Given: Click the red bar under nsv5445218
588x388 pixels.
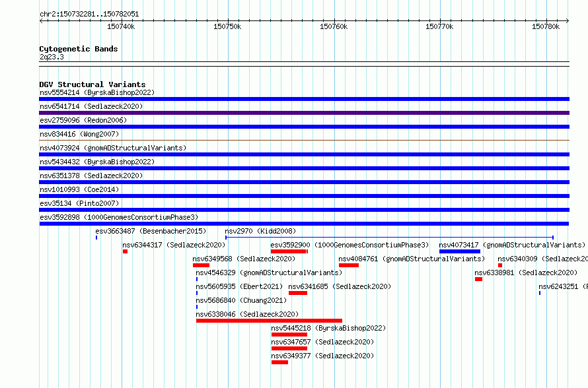Looking at the screenshot, I should pyautogui.click(x=289, y=335).
